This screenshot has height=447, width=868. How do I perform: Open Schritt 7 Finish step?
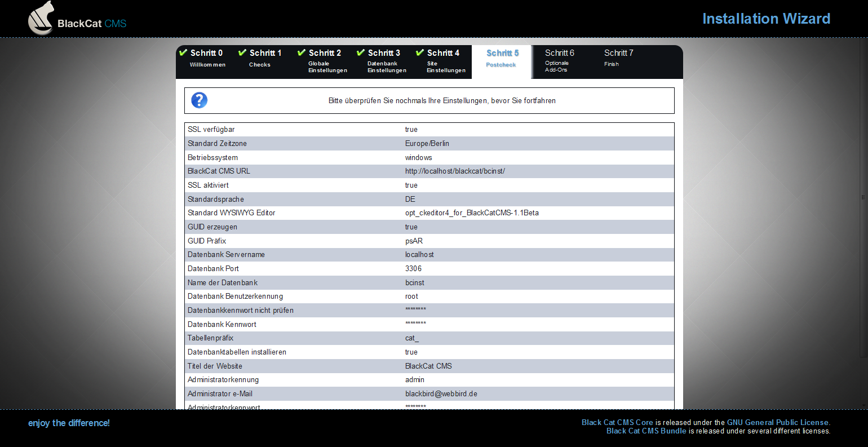(618, 58)
